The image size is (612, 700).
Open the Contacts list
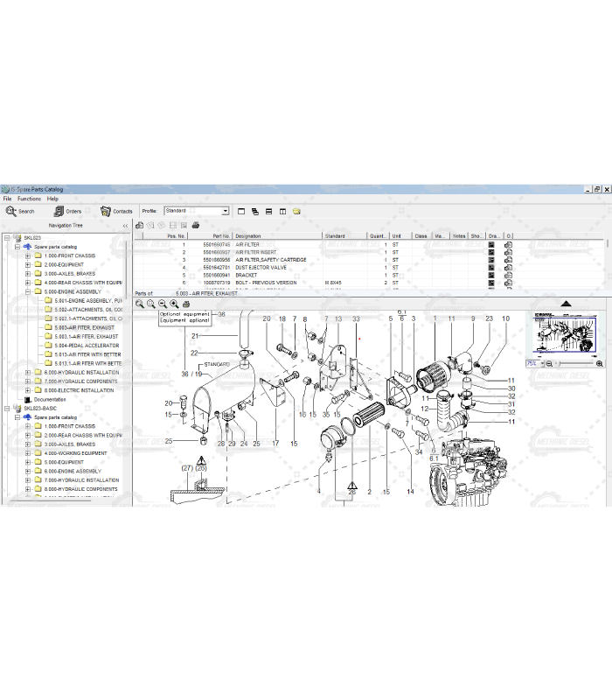(x=115, y=211)
